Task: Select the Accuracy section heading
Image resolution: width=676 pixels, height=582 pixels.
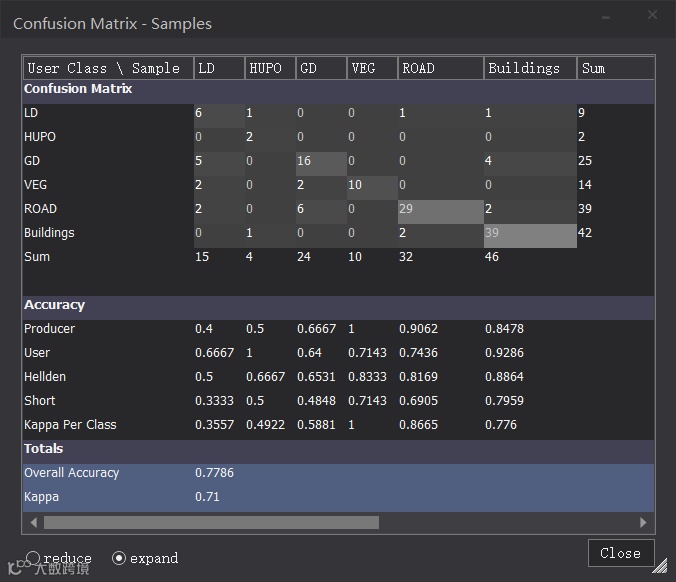Action: coord(54,305)
